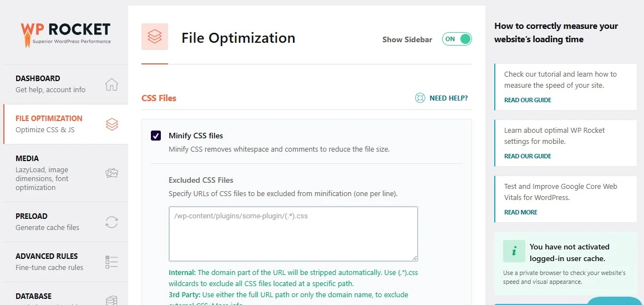Click the Preload refresh arrows icon
644x305 pixels.
111,222
